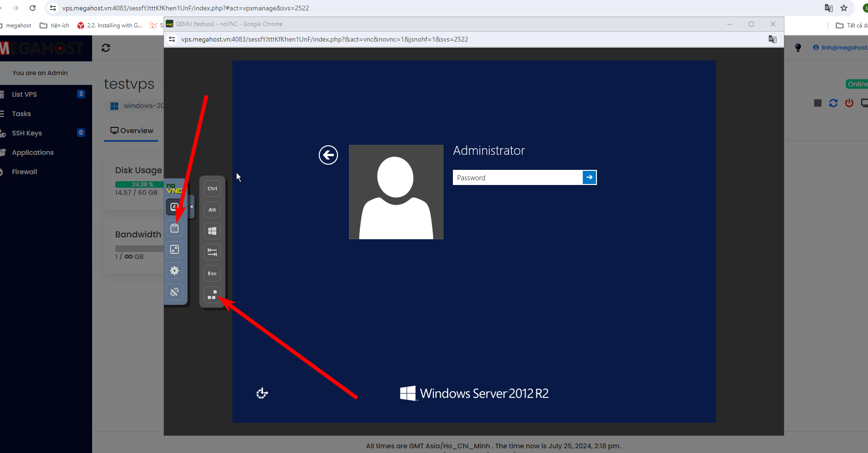
Task: Click the red power off VPS icon
Action: tap(849, 103)
